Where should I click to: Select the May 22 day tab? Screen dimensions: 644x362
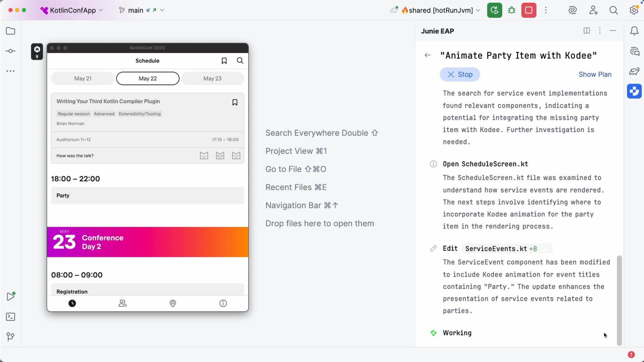[148, 78]
